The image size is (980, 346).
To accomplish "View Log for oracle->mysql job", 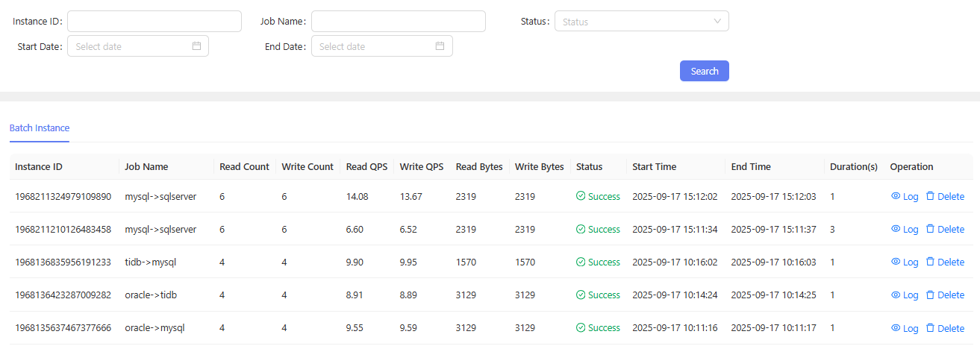I will pos(905,328).
